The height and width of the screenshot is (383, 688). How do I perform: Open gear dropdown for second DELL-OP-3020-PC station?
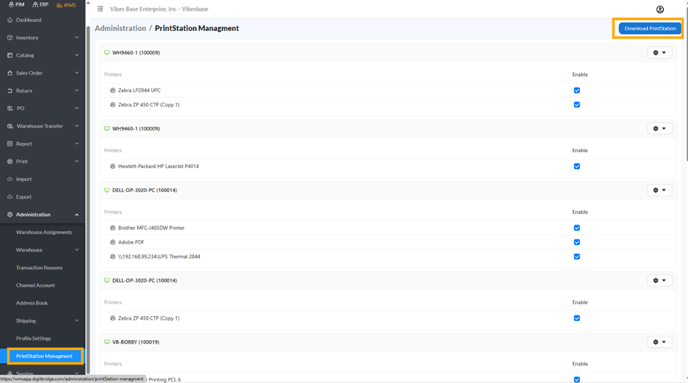[659, 280]
